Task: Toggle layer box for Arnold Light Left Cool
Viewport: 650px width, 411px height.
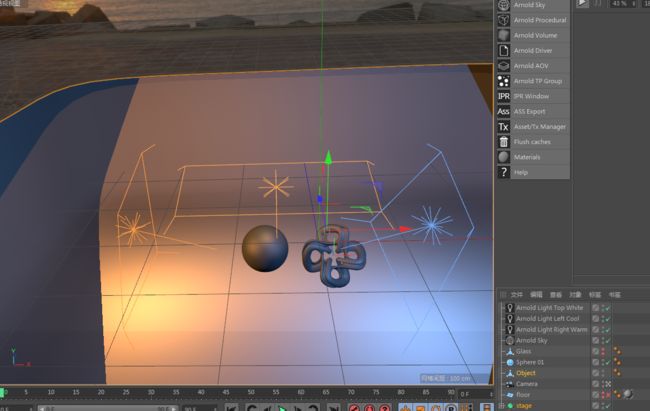Action: [595, 319]
